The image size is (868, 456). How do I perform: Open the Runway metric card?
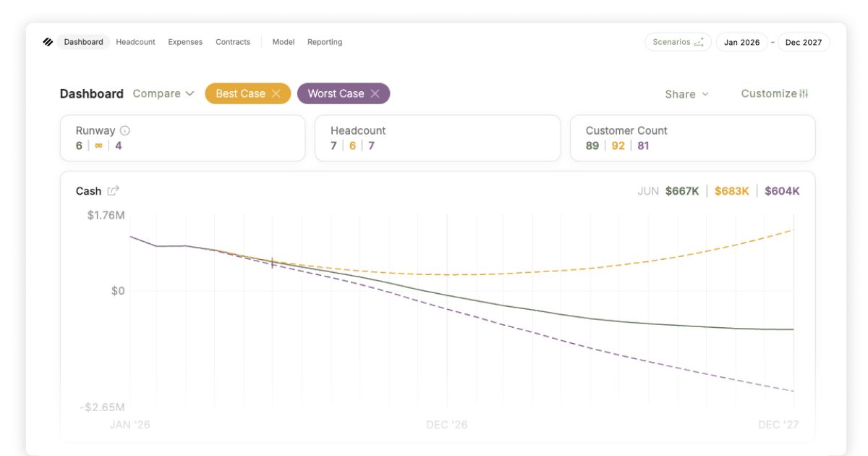click(x=182, y=138)
